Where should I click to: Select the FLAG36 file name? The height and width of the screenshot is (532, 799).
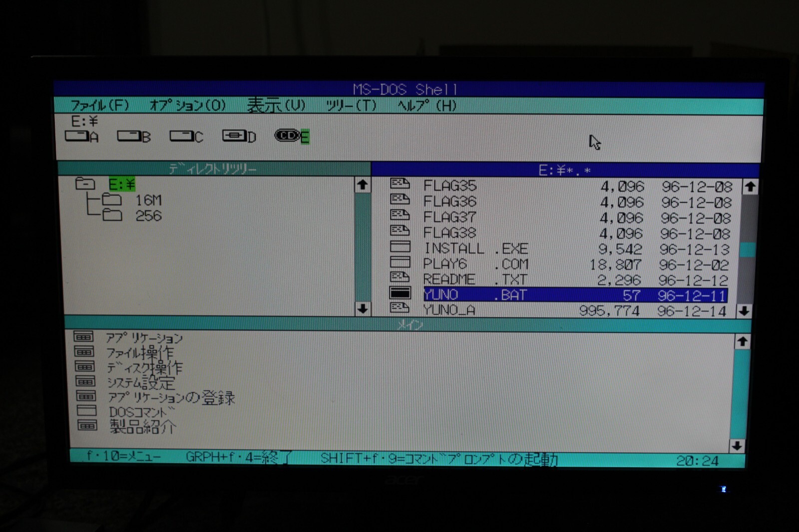pos(450,202)
